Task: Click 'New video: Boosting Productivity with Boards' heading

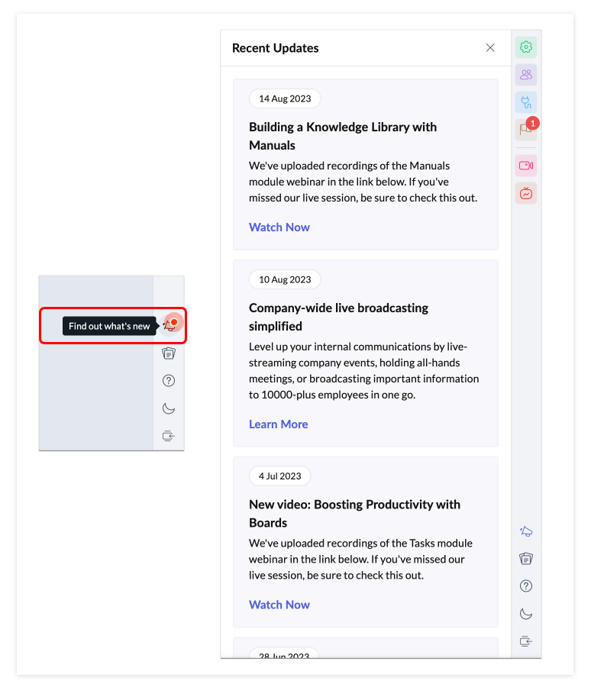Action: pos(355,514)
